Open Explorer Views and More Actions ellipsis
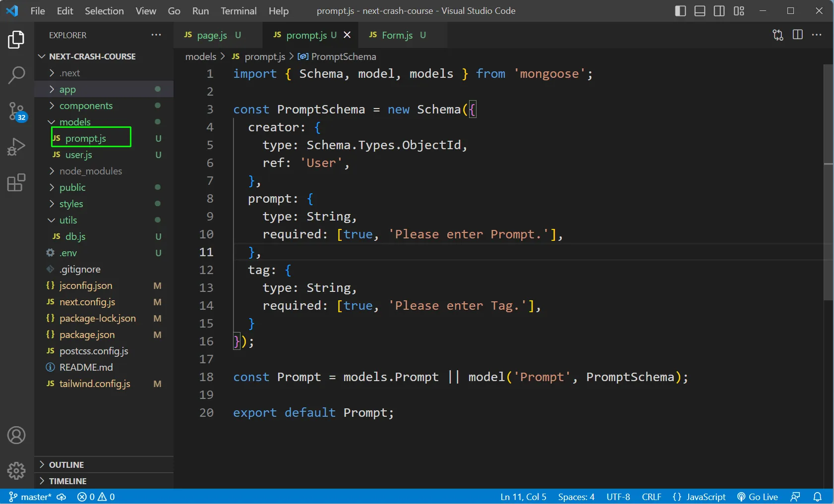 (156, 35)
